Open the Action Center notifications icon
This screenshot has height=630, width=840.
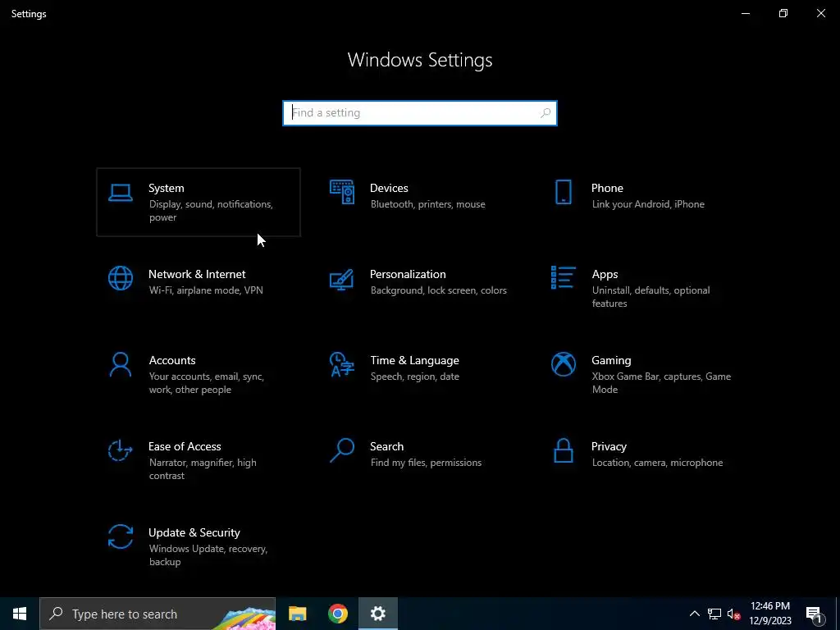click(814, 614)
